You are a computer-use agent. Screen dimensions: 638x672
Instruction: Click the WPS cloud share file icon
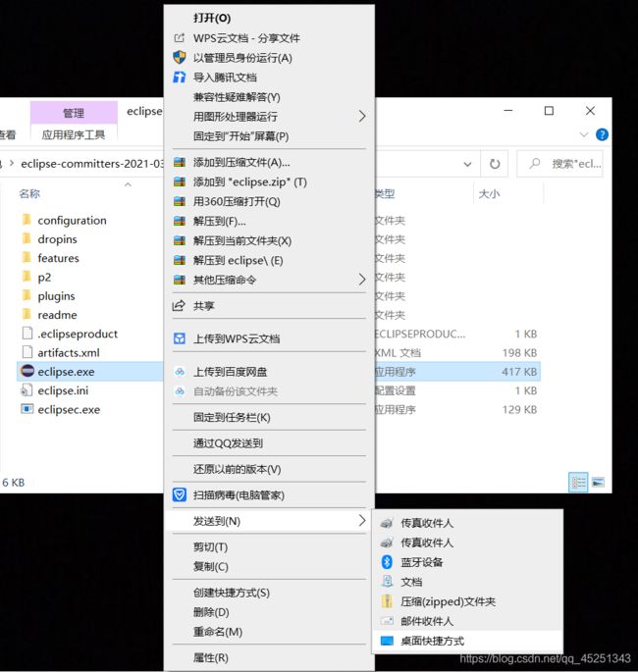point(180,38)
